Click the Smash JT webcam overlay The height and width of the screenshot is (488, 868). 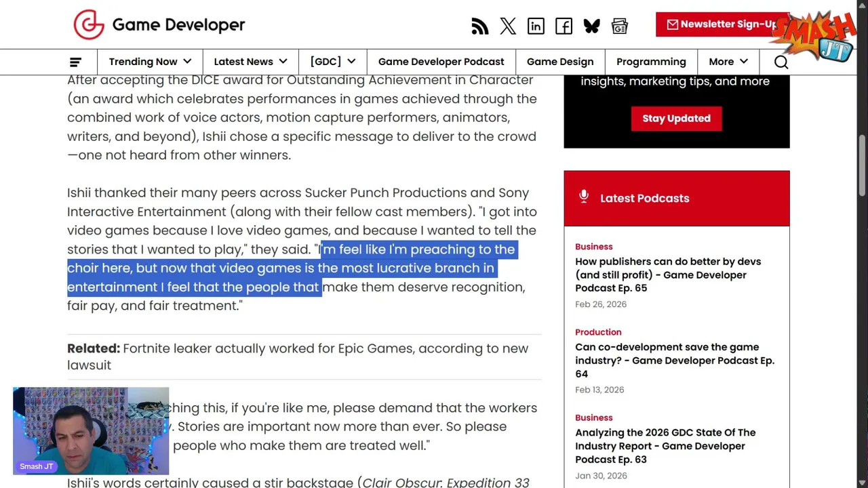(x=91, y=430)
